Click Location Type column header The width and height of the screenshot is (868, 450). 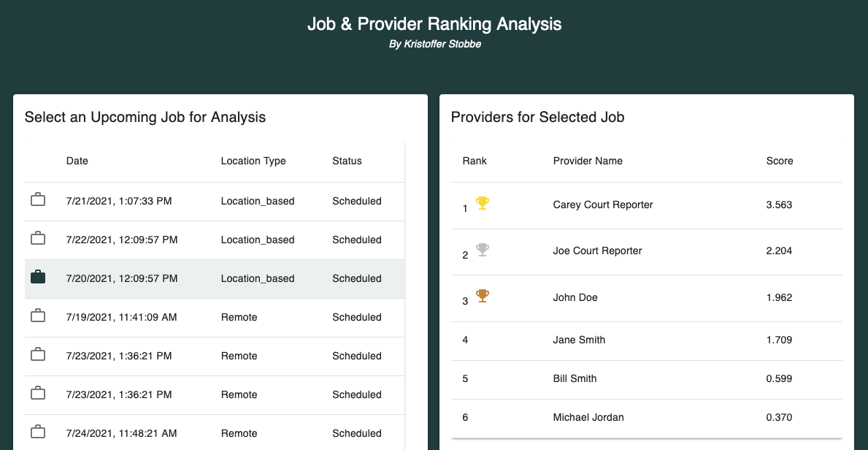[253, 161]
